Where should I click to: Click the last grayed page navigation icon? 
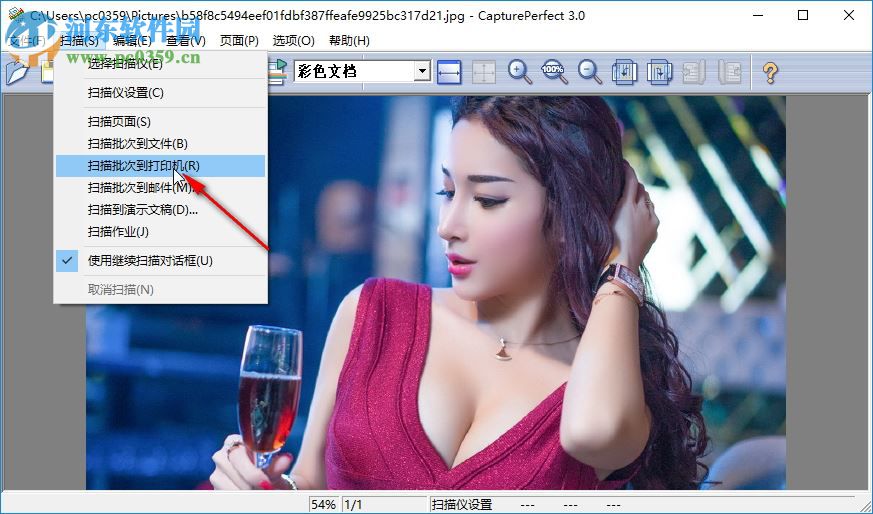(x=729, y=72)
